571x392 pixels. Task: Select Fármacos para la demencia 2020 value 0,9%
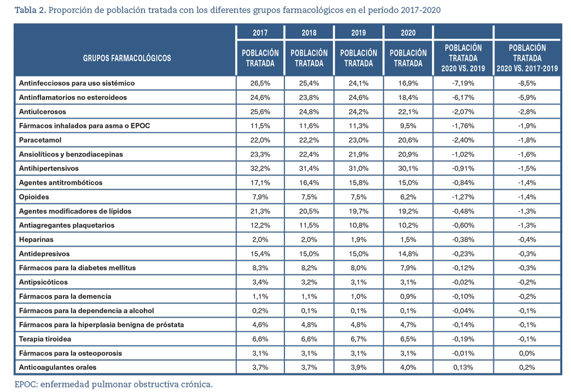coord(408,296)
